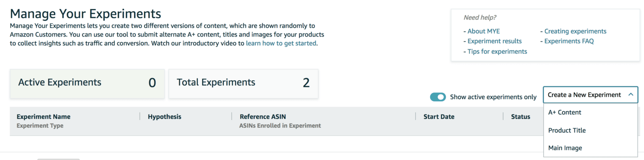Screen dimensions: 644x160
Task: Toggle Show active experiments only switch
Action: (x=438, y=97)
